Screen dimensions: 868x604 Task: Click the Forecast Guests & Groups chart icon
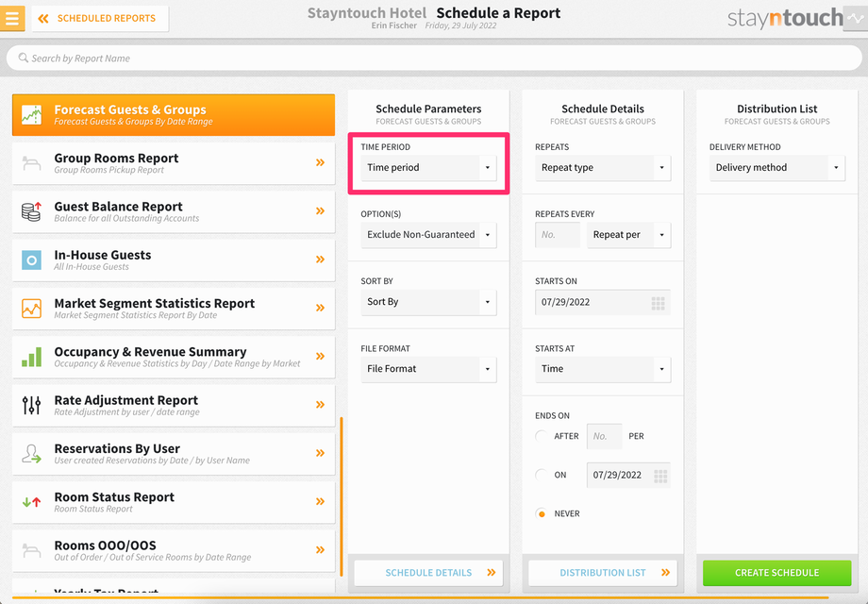[x=31, y=114]
